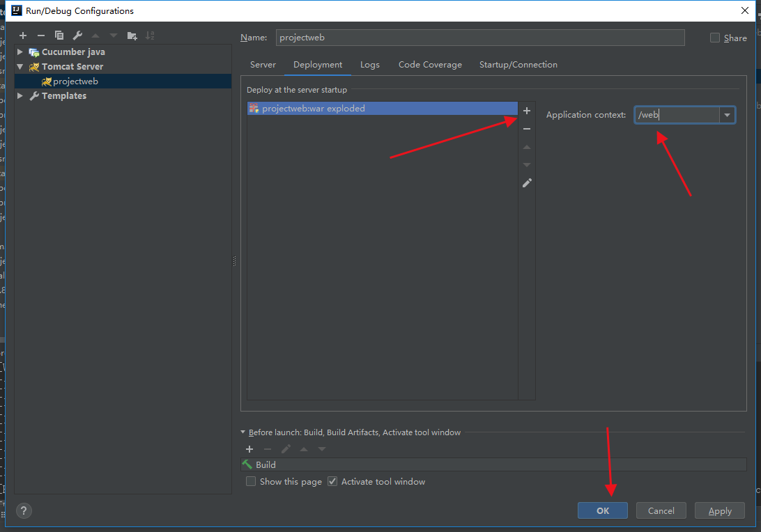Tick the Show this page checkbox
The image size is (761, 532).
click(x=251, y=482)
